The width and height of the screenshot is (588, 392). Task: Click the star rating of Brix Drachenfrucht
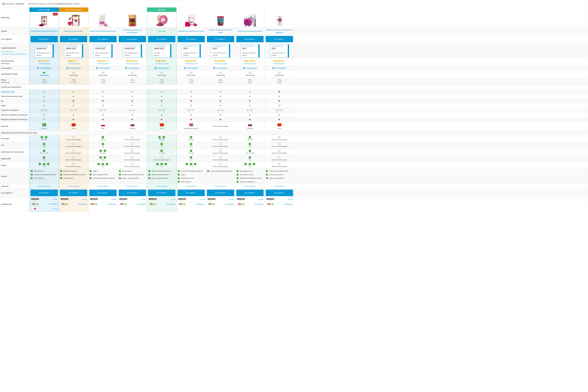pyautogui.click(x=132, y=61)
